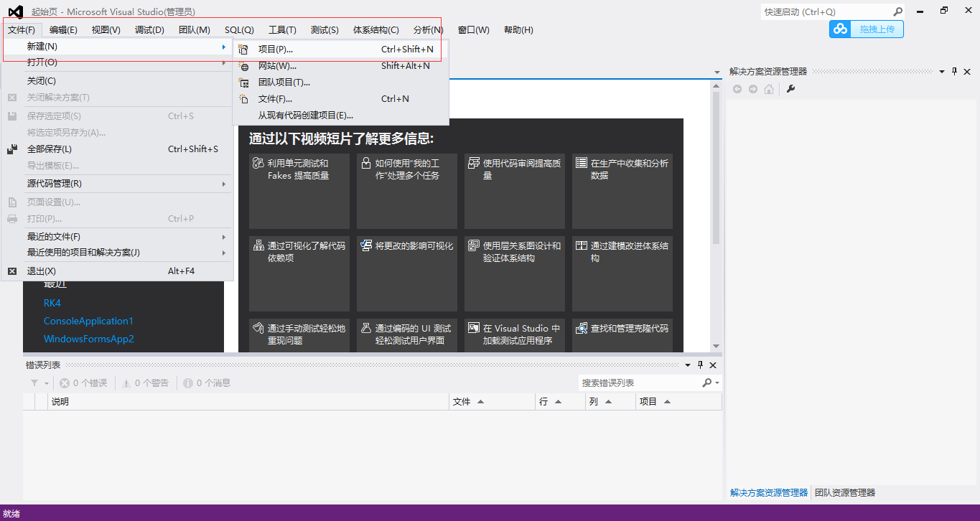This screenshot has height=521, width=980.
Task: Pin the Solution Explorer panel
Action: [x=953, y=71]
